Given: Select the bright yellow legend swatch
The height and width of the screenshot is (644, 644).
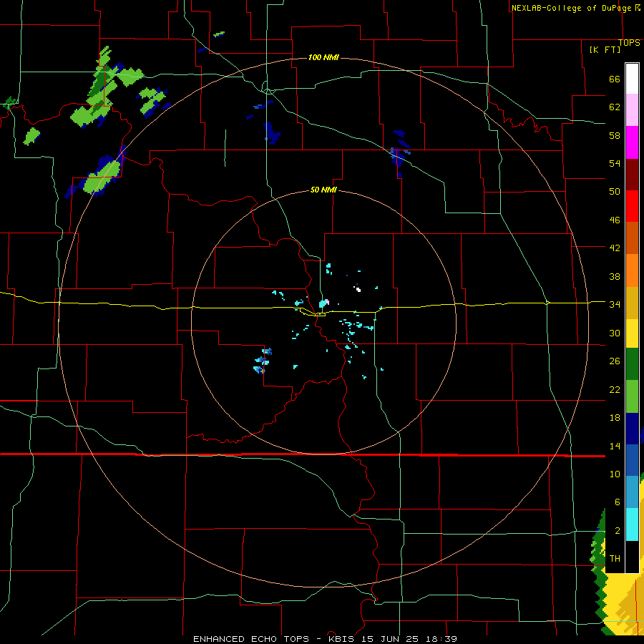Looking at the screenshot, I should pyautogui.click(x=632, y=333).
